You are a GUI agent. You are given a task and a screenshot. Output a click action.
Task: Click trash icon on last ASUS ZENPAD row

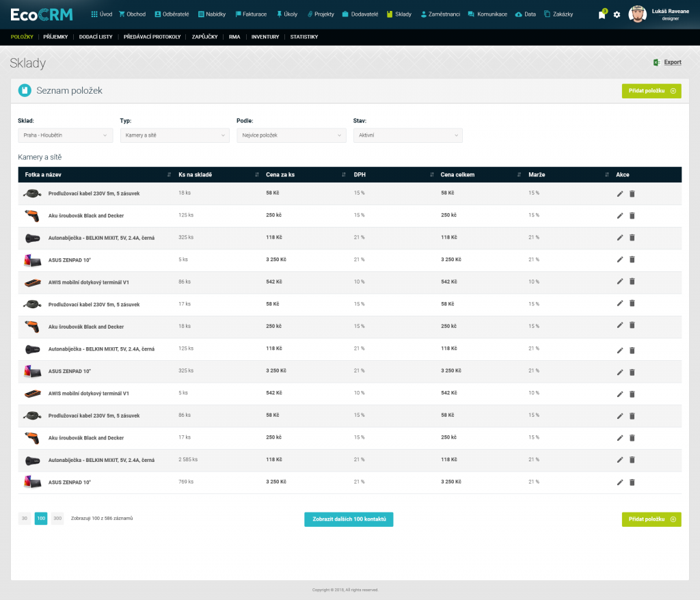[632, 482]
